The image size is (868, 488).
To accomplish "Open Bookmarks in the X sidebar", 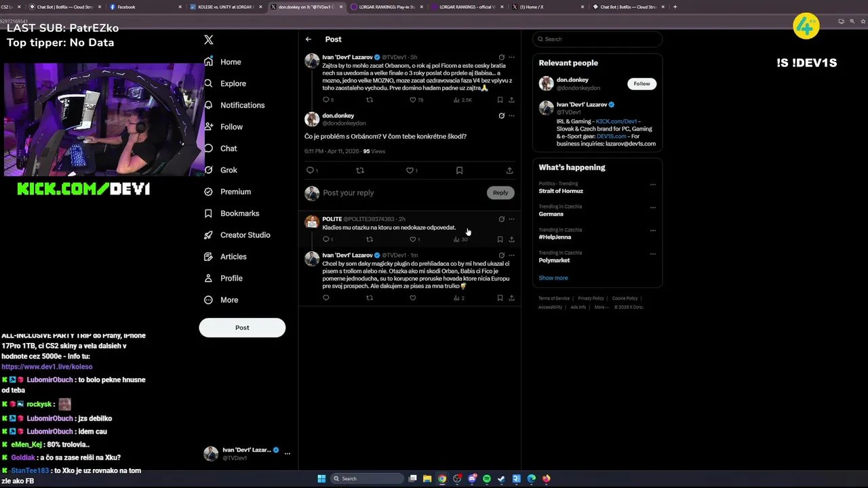I will click(231, 213).
